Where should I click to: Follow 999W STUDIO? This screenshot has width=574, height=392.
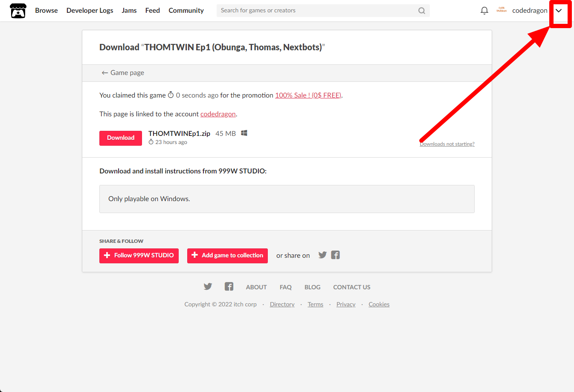139,256
